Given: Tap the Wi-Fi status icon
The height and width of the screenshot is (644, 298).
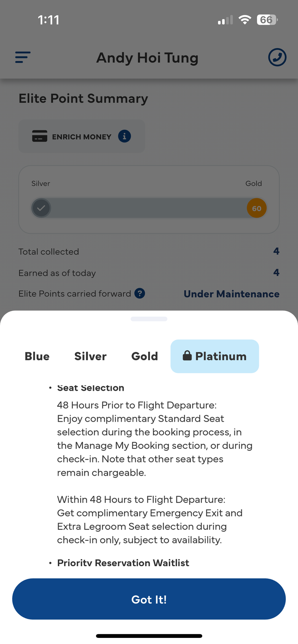Looking at the screenshot, I should click(x=245, y=20).
